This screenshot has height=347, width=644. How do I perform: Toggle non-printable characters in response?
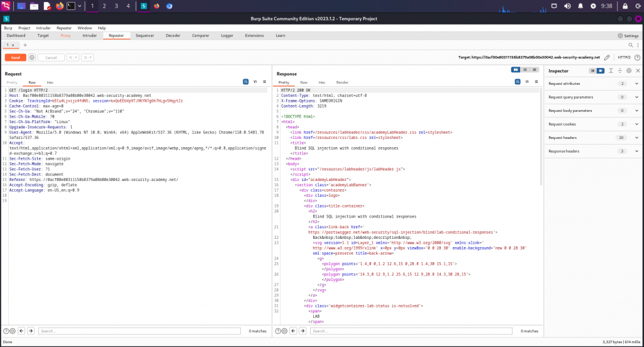point(527,82)
